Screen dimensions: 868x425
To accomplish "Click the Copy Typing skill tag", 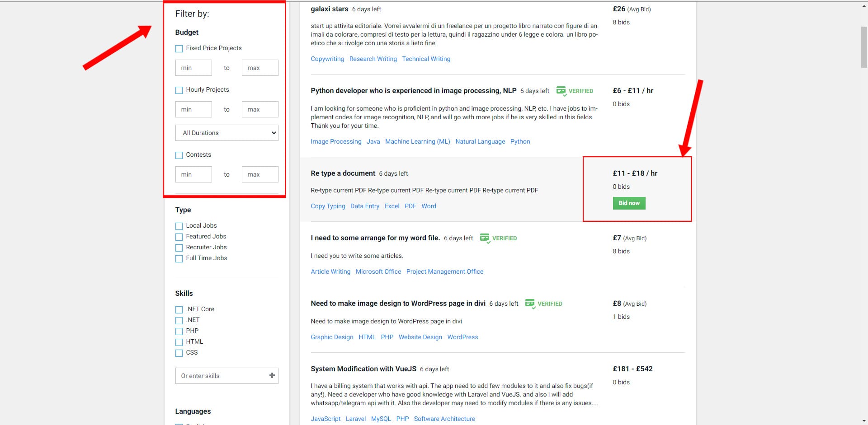I will [328, 206].
